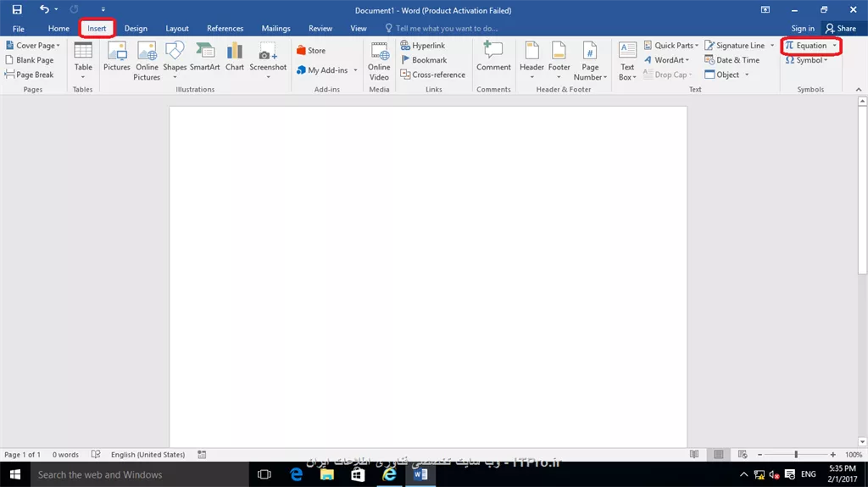Click the zoom in plus button
The height and width of the screenshot is (487, 868).
pyautogui.click(x=832, y=454)
